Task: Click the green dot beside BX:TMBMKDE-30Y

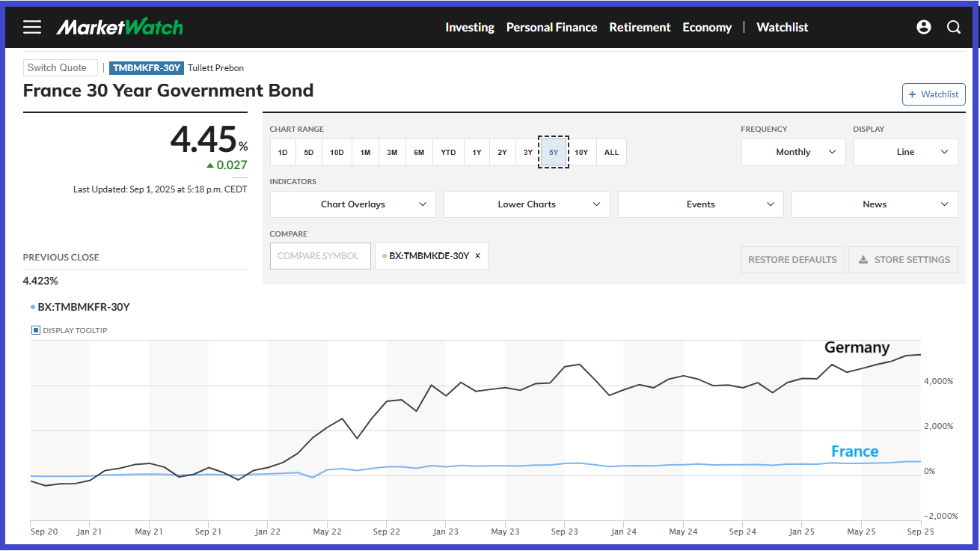Action: [x=385, y=256]
